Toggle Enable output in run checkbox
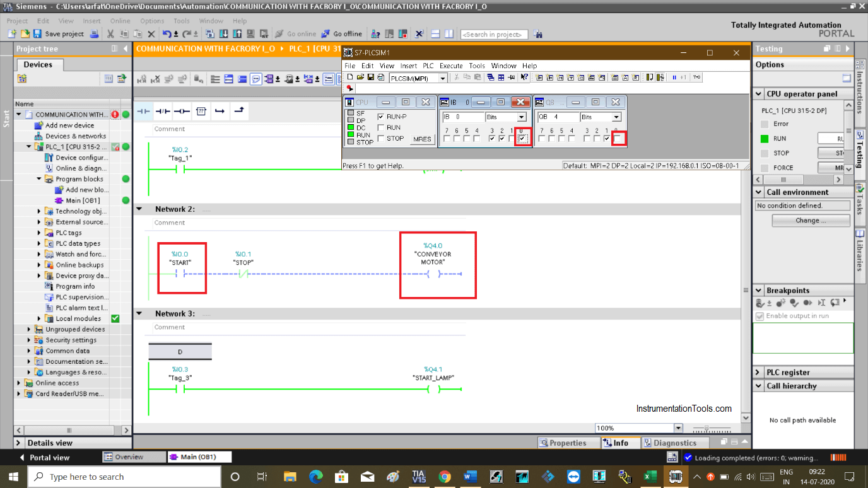 click(759, 316)
